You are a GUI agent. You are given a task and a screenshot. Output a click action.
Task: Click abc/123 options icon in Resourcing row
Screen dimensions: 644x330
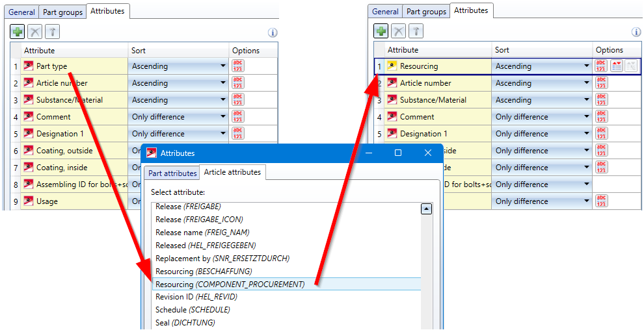(x=602, y=66)
